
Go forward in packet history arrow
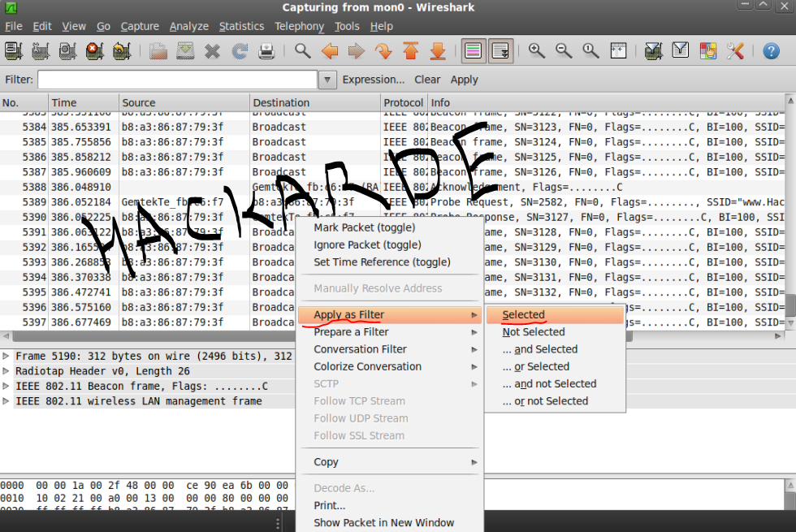[357, 50]
